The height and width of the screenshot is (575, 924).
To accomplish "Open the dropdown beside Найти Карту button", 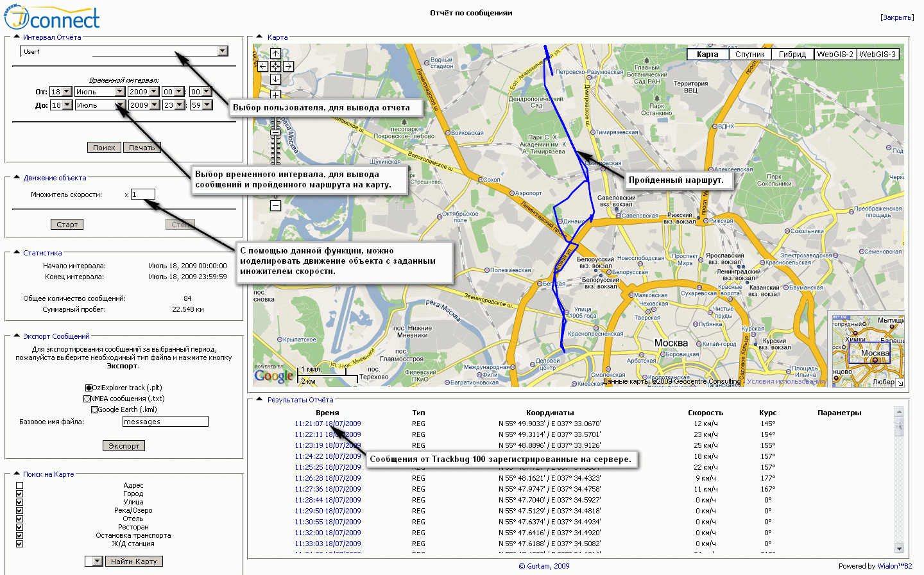I will pos(94,562).
